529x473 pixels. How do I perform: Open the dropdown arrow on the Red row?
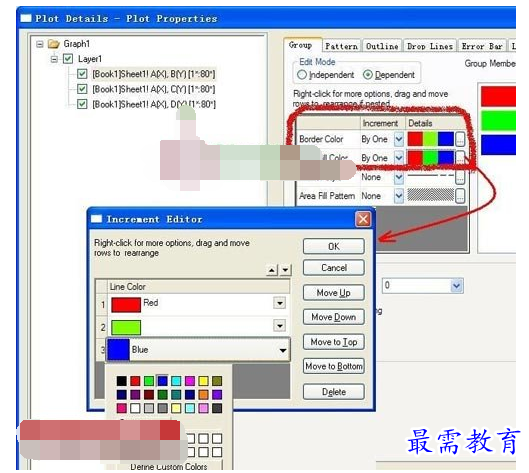coord(280,303)
